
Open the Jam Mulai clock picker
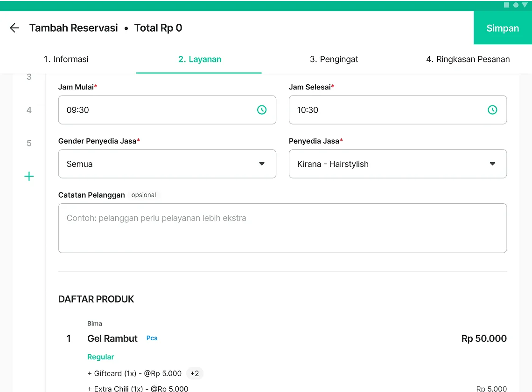point(262,110)
